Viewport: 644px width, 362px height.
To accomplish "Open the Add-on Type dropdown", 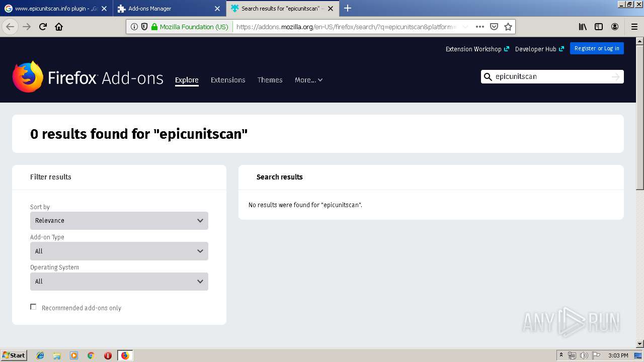I will (119, 251).
